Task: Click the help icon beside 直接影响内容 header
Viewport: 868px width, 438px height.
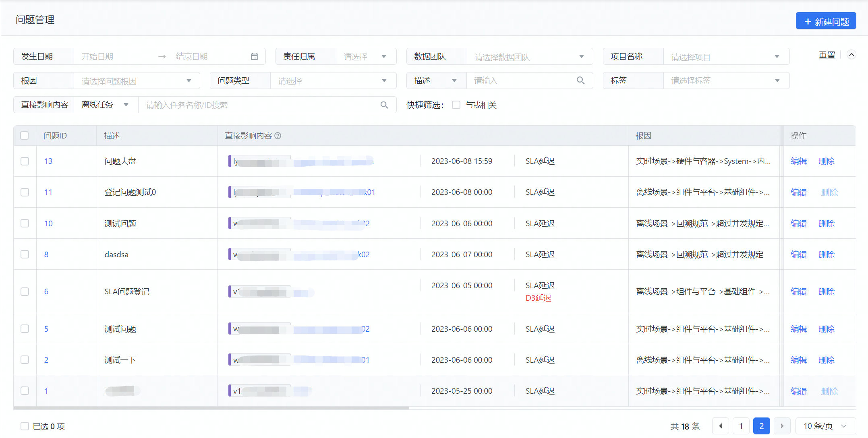Action: pyautogui.click(x=278, y=136)
